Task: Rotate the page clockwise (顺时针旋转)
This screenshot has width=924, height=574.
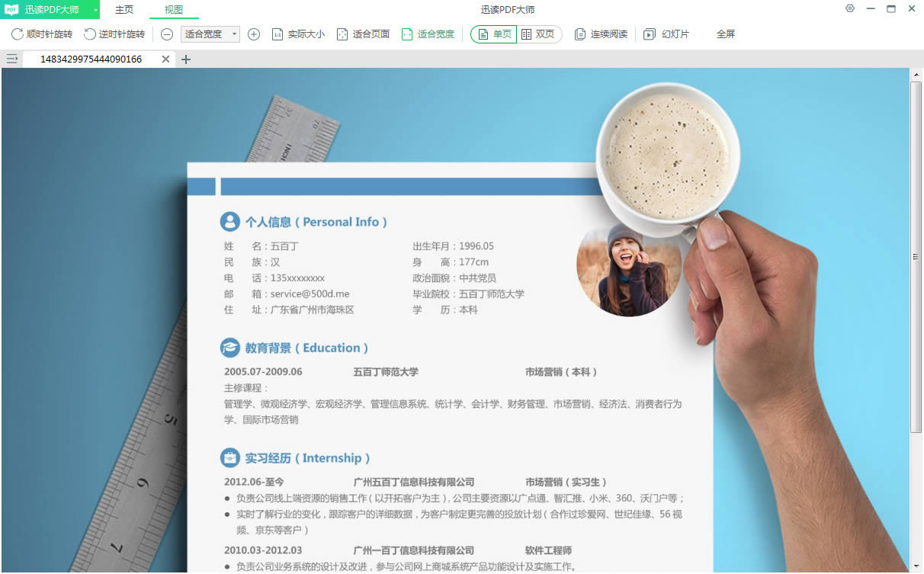Action: click(x=42, y=34)
